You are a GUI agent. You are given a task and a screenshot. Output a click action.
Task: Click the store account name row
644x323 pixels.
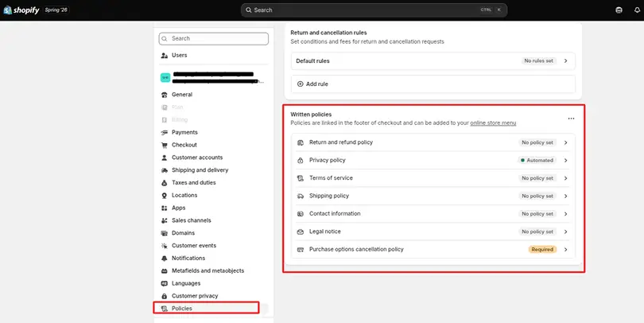click(x=214, y=78)
